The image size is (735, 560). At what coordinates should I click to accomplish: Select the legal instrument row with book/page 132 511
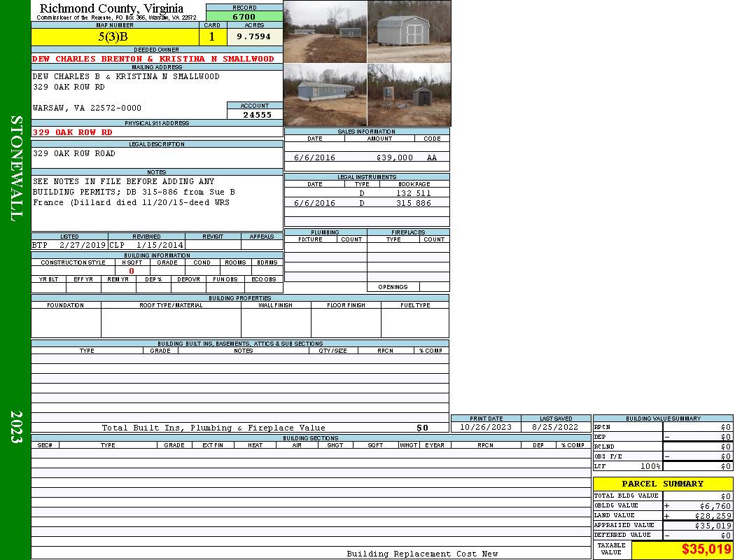366,193
